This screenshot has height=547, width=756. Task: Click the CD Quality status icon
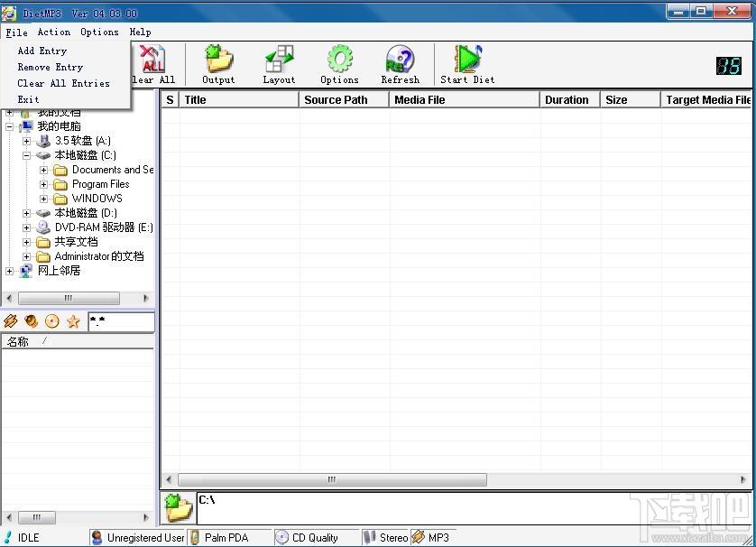(281, 537)
